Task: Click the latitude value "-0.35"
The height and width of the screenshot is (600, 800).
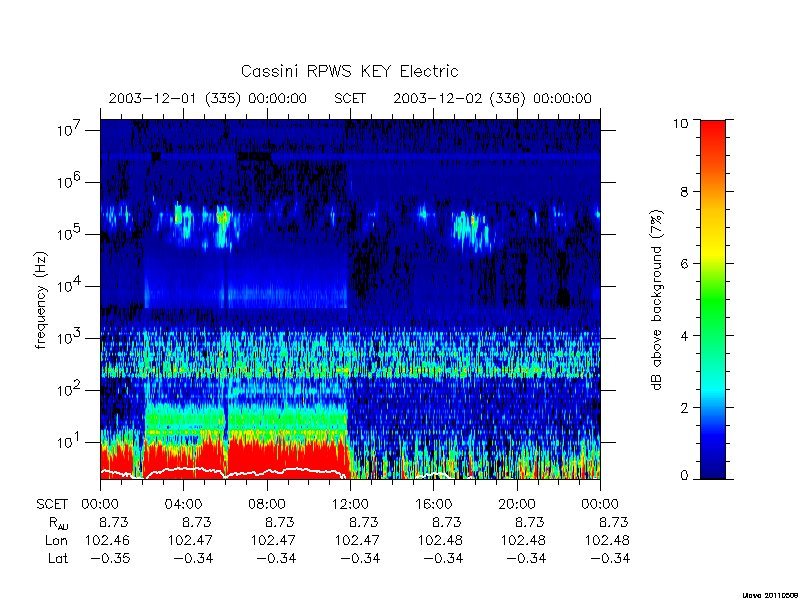Action: [x=111, y=559]
